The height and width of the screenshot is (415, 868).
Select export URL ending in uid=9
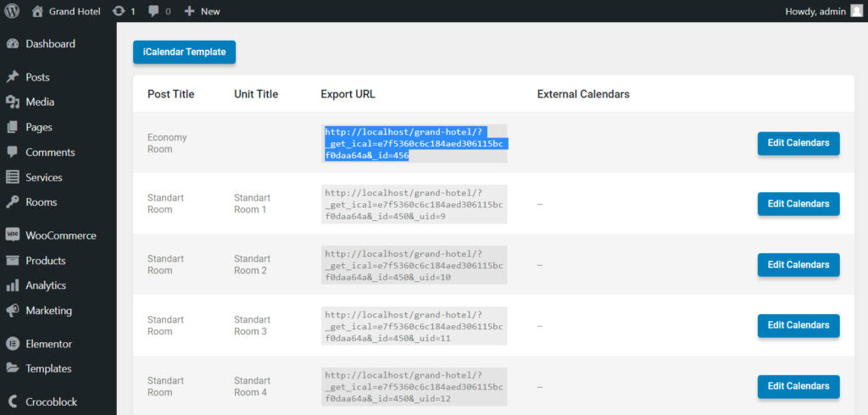pos(414,204)
